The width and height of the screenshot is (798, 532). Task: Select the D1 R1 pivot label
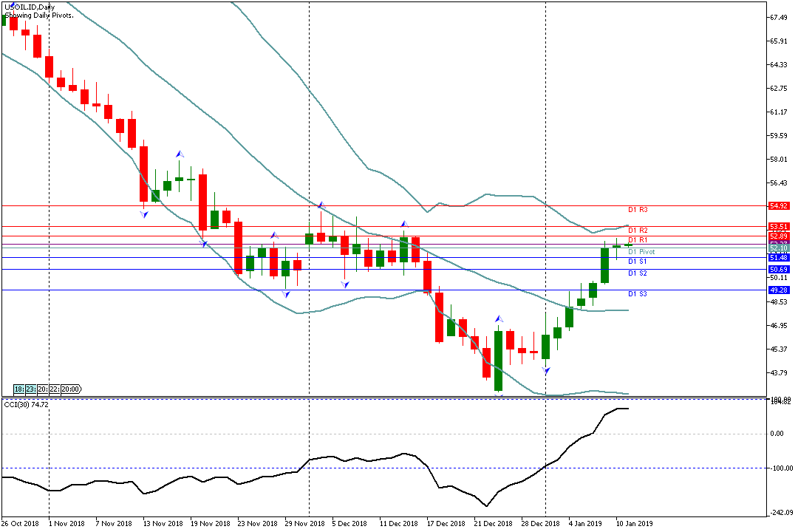(x=638, y=240)
